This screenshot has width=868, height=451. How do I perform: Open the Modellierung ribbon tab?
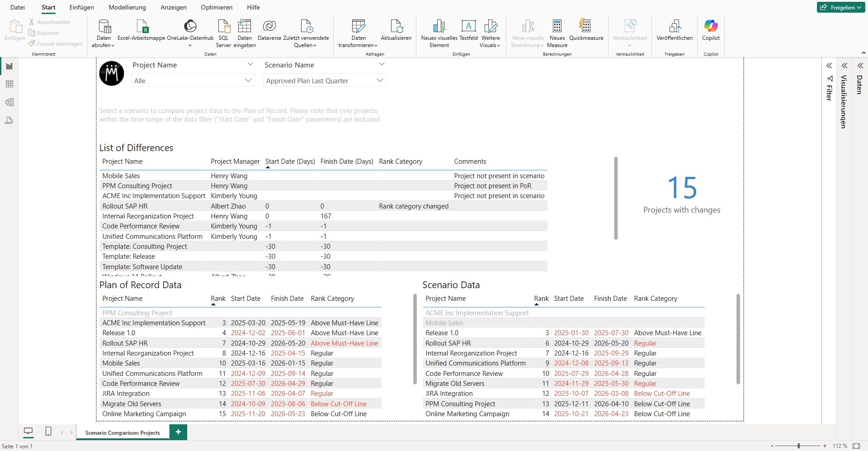(127, 7)
